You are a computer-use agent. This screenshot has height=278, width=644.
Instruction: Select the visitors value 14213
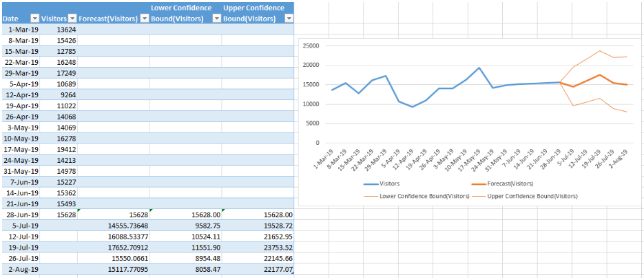[59, 160]
